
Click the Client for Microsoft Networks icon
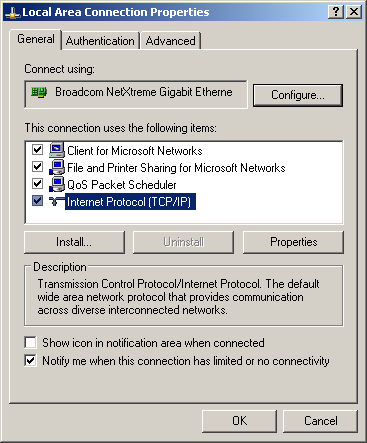pyautogui.click(x=57, y=150)
